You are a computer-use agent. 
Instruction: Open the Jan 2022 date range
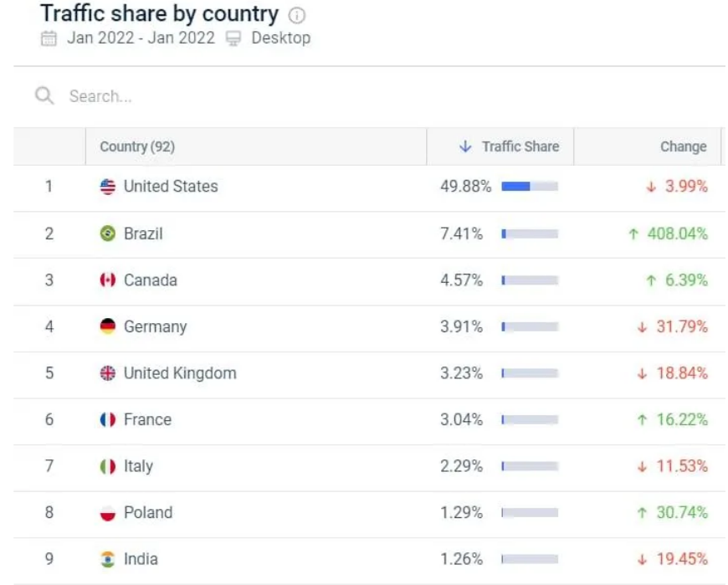click(141, 38)
